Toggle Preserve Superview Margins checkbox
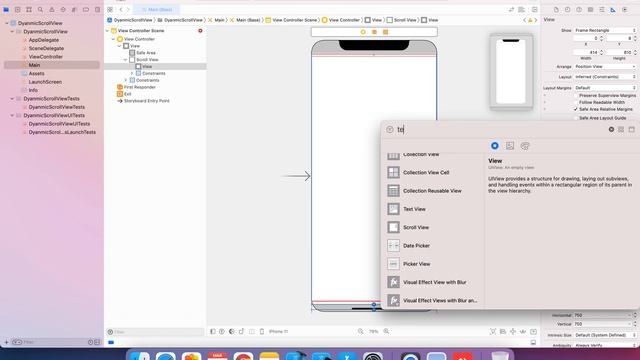Image resolution: width=640 pixels, height=360 pixels. click(576, 96)
